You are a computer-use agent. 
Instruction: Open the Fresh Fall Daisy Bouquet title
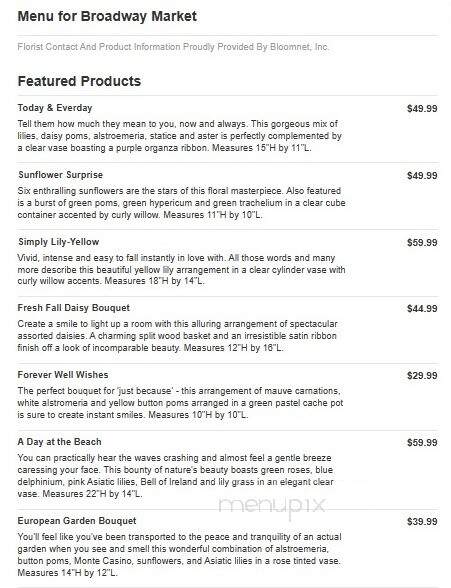(x=73, y=308)
